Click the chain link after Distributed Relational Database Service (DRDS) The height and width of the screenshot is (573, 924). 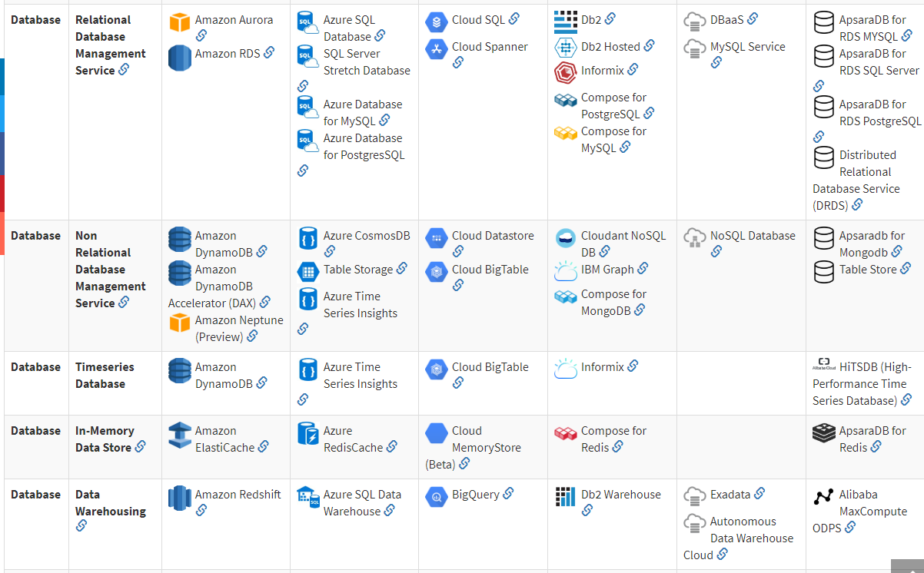(858, 205)
